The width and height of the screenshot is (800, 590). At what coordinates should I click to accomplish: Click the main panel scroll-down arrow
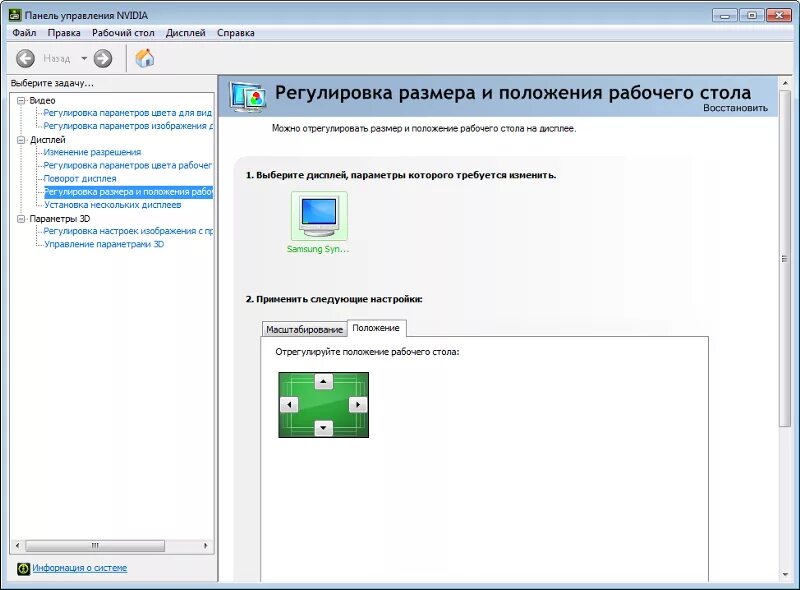click(785, 575)
